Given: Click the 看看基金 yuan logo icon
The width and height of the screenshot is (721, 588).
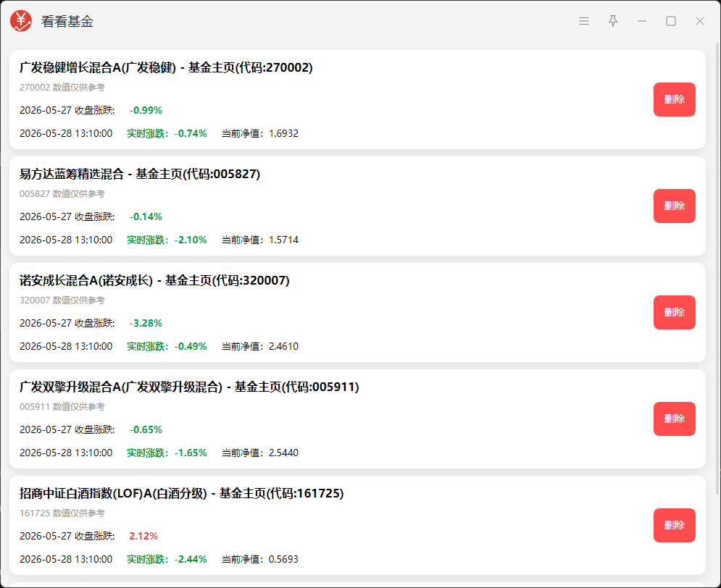Looking at the screenshot, I should (x=21, y=21).
